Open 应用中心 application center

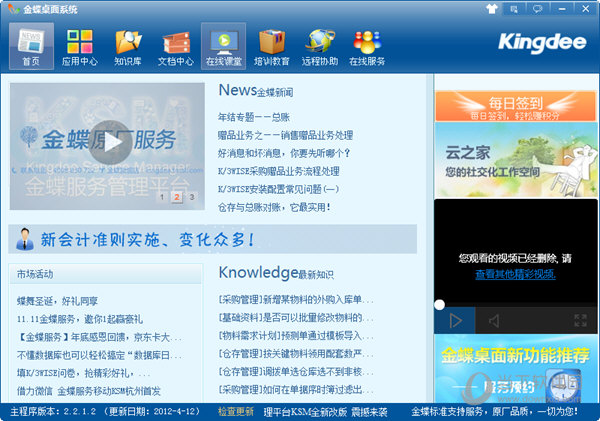(x=80, y=46)
